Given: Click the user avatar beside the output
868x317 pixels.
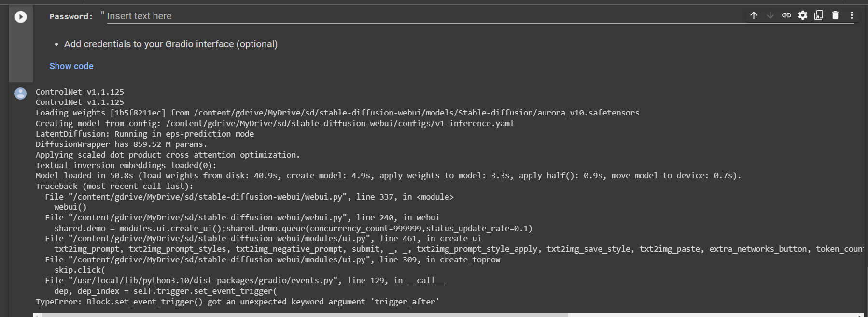Looking at the screenshot, I should [x=20, y=93].
